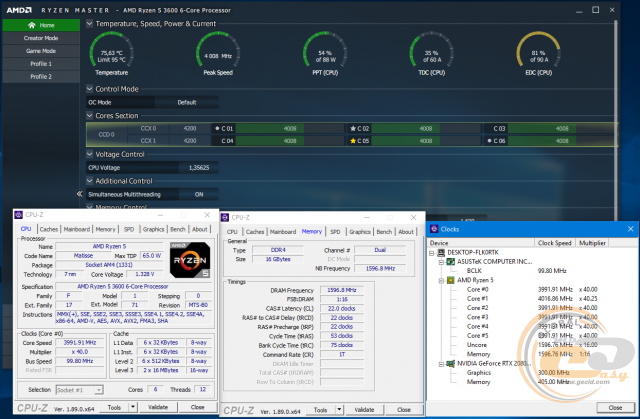Open About tab in left CPU-Z window
The height and width of the screenshot is (419, 640).
tap(200, 229)
